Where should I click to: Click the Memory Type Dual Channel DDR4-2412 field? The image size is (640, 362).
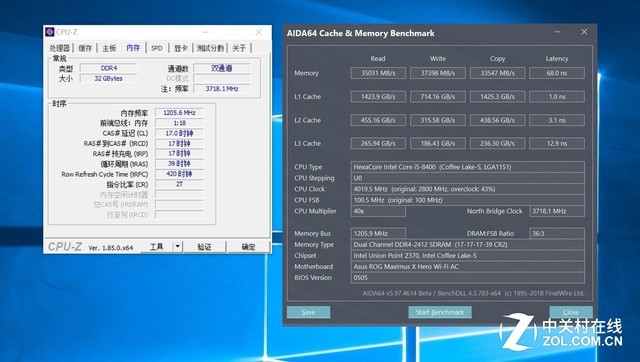(467, 244)
